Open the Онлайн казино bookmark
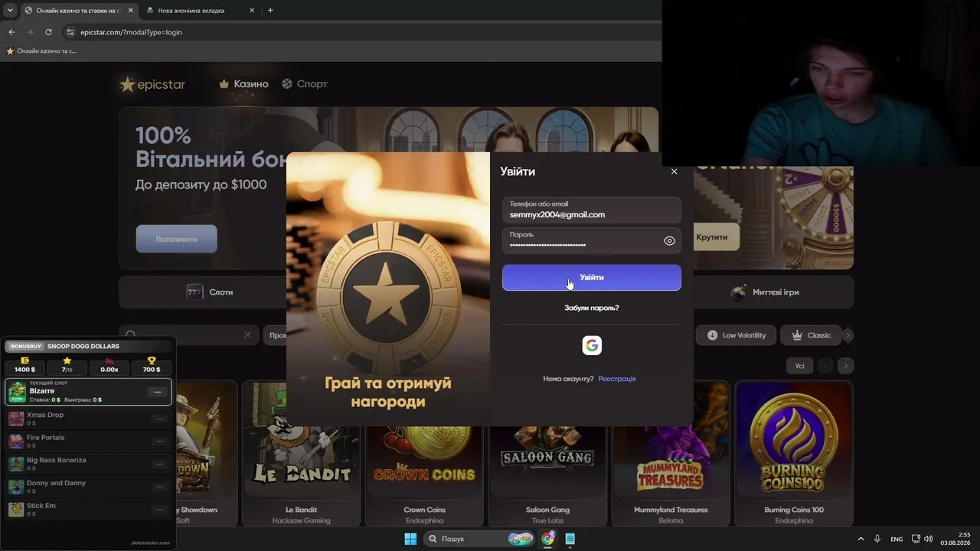 [x=41, y=51]
